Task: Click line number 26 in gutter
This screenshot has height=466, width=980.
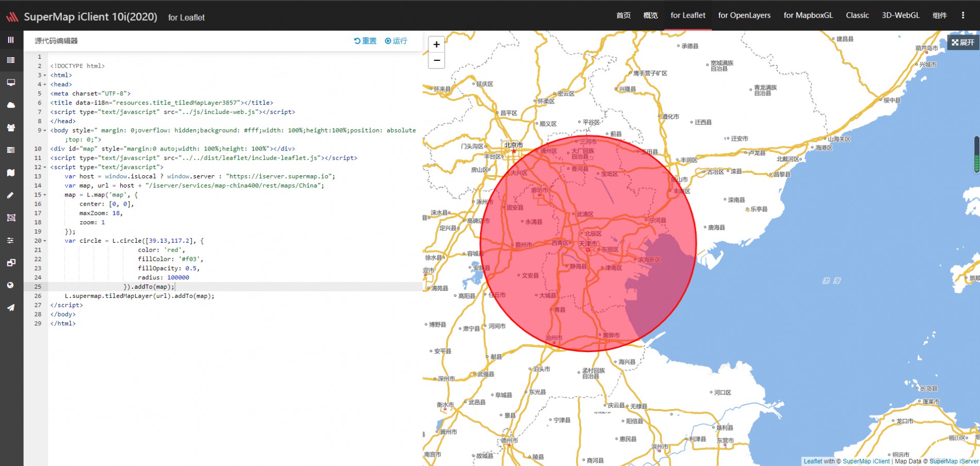Action: pyautogui.click(x=38, y=296)
